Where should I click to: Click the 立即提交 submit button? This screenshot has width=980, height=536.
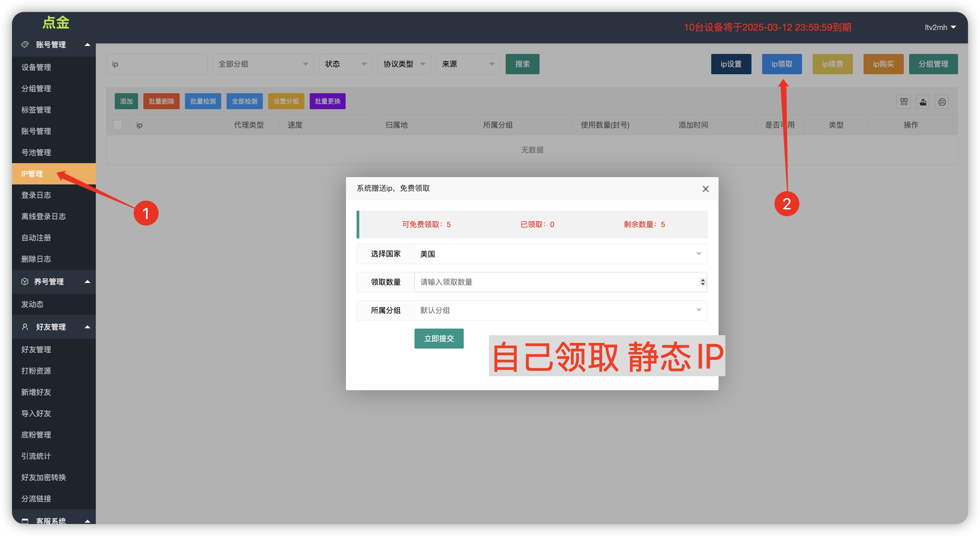point(439,339)
